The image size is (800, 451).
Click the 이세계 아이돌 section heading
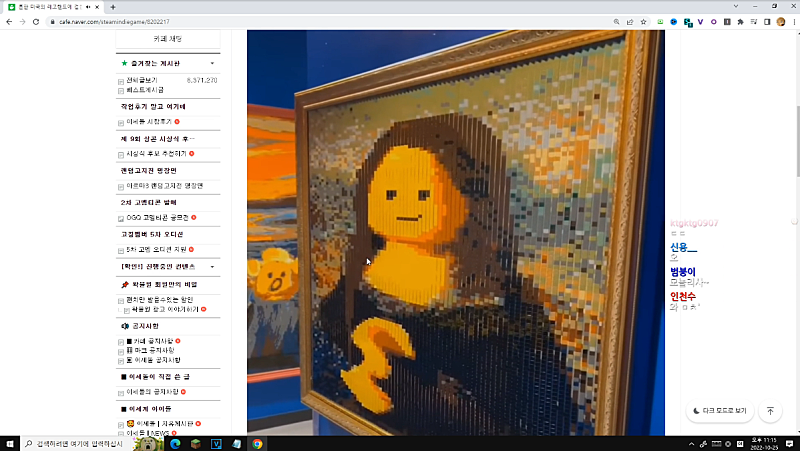click(146, 409)
